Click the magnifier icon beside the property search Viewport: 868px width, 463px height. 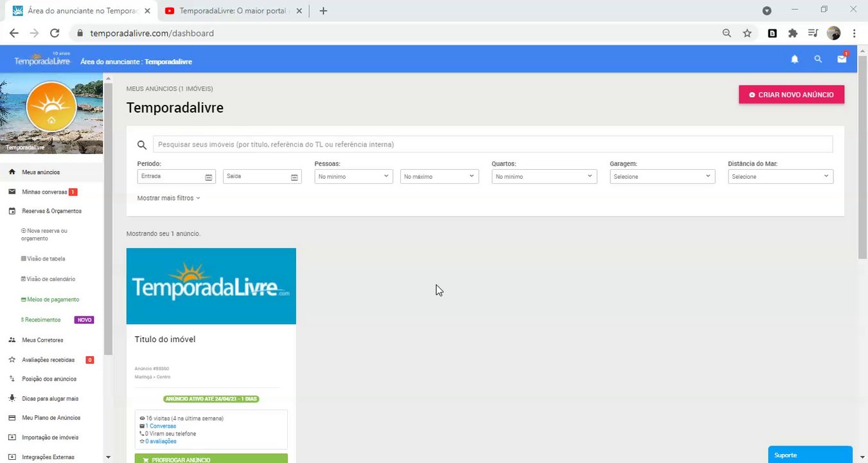142,145
